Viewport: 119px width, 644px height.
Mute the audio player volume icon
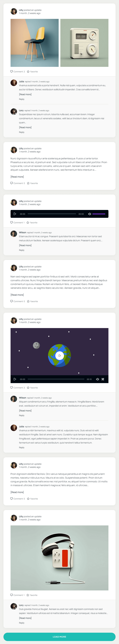[x=89, y=214]
